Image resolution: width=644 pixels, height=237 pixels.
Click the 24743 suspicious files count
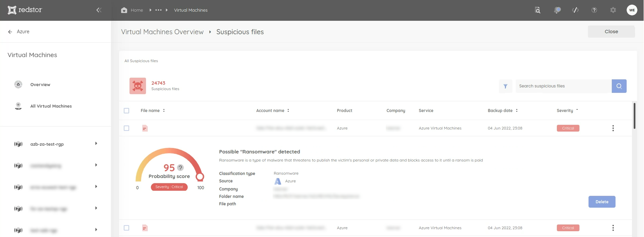pos(158,83)
